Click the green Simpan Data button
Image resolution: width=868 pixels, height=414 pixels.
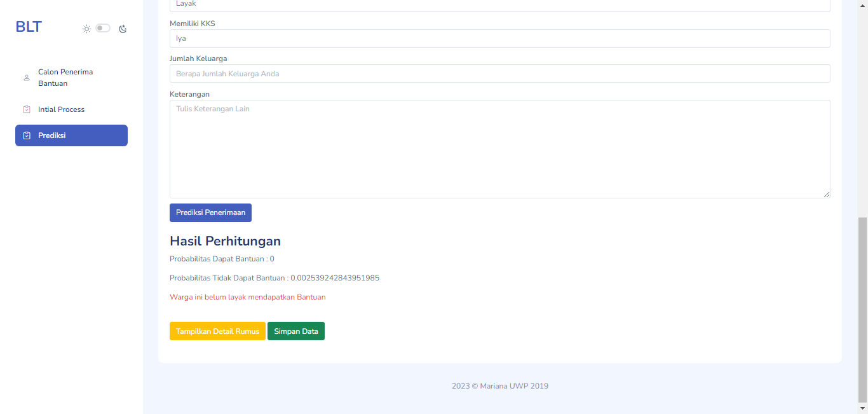(296, 331)
